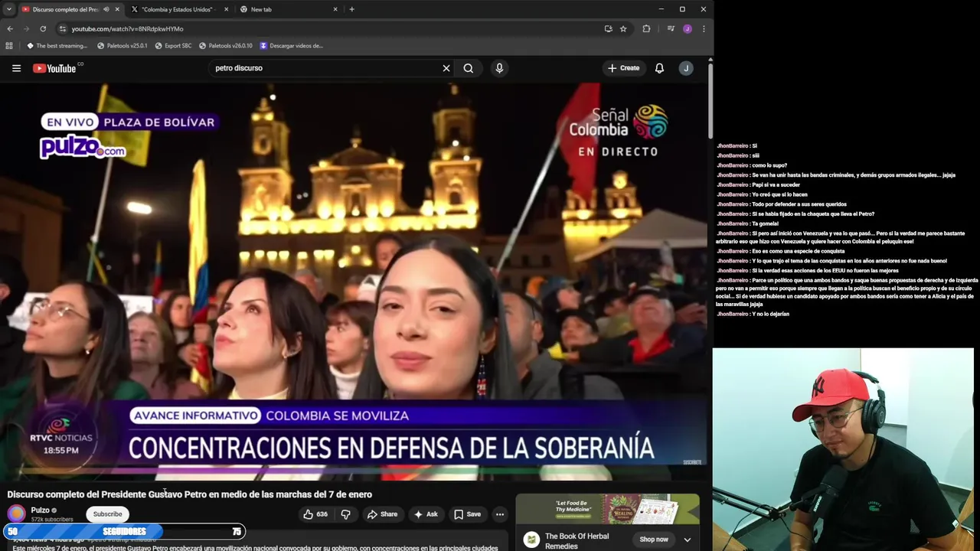
Task: Clear the search box with the X
Action: 446,68
